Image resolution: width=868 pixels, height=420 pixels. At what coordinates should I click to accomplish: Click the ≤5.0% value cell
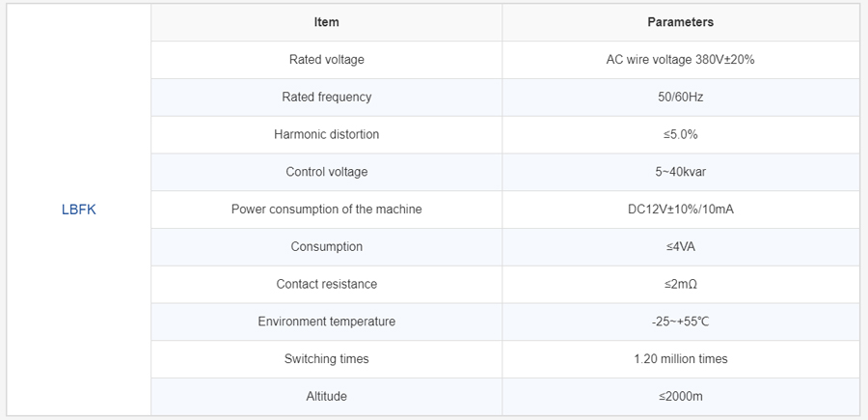(x=680, y=134)
